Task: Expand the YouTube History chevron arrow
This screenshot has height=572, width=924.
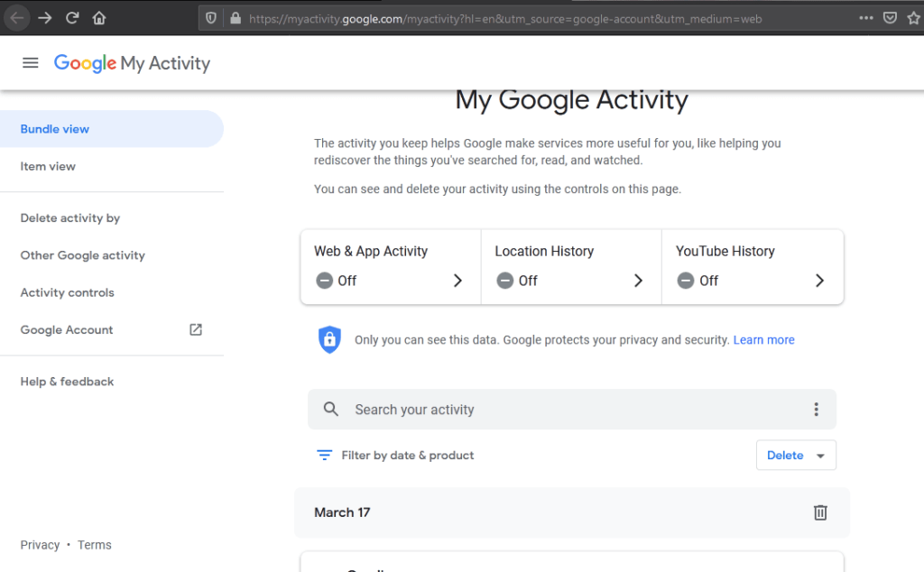Action: [x=819, y=281]
